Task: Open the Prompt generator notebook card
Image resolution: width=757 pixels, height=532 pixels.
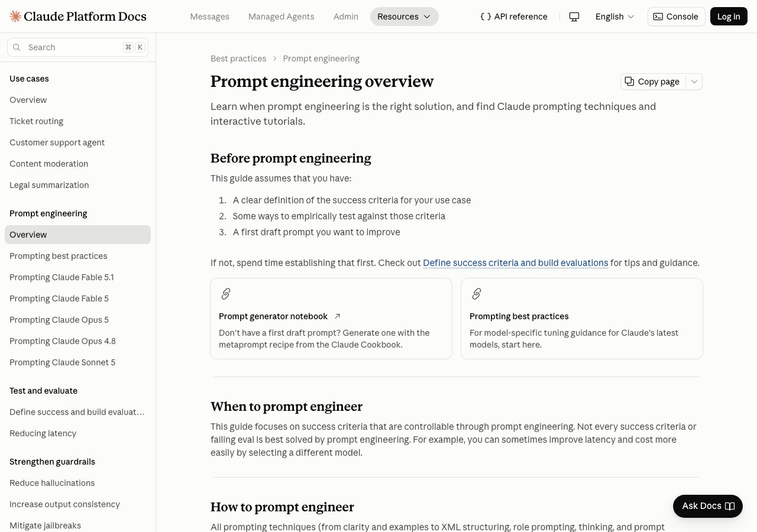Action: [331, 319]
